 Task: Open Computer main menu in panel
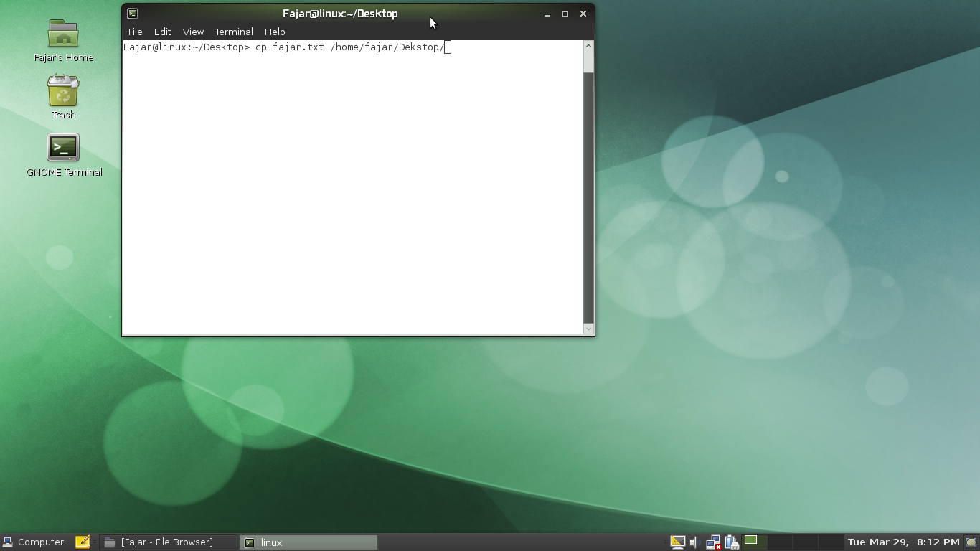[x=33, y=542]
